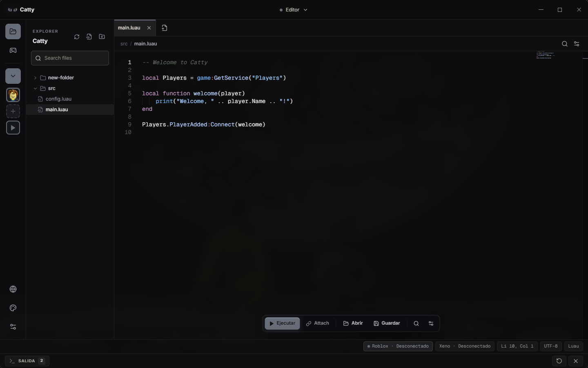Open search in the editor header
Screen dimensions: 588x368
(565, 44)
